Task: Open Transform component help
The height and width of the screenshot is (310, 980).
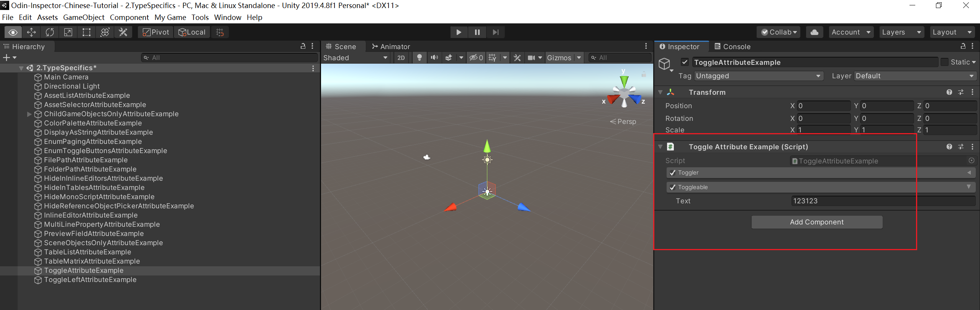Action: (x=949, y=92)
